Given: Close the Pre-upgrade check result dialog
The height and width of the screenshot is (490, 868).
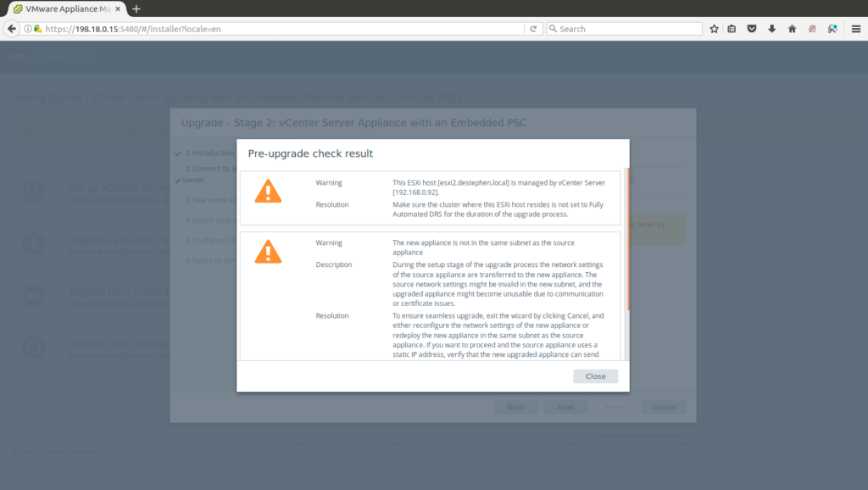Looking at the screenshot, I should (x=595, y=376).
